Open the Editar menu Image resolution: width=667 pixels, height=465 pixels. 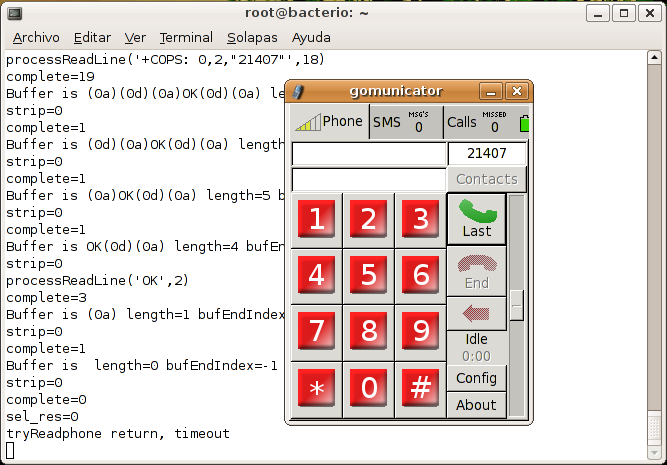pos(92,37)
